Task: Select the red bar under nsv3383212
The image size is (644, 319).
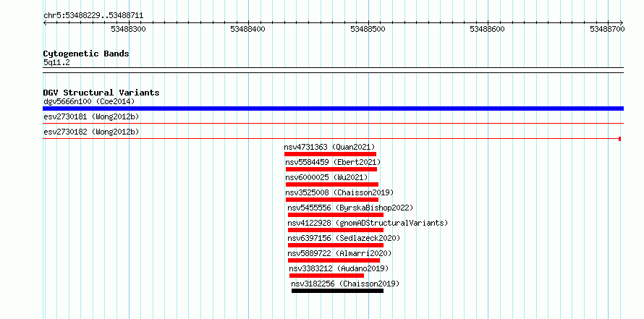Action: 326,276
